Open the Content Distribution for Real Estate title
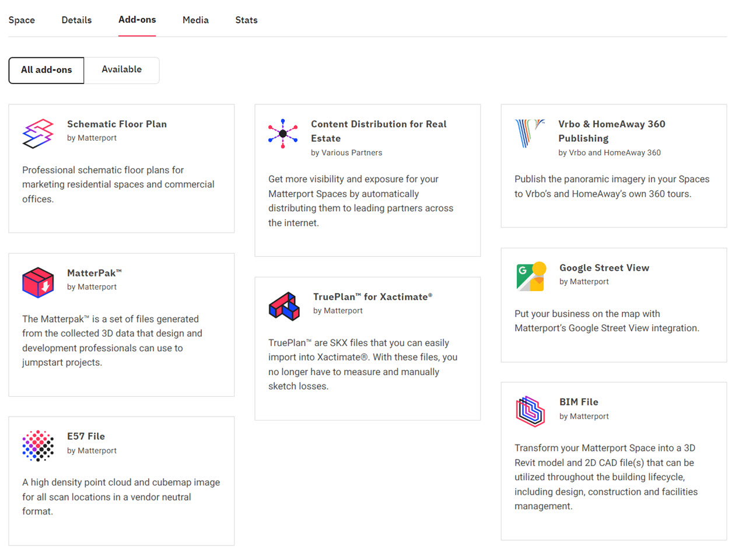The height and width of the screenshot is (560, 735). point(379,131)
